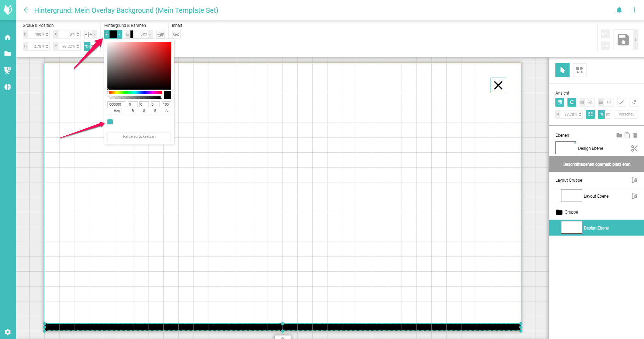Toggle the grid display button

pyautogui.click(x=560, y=102)
